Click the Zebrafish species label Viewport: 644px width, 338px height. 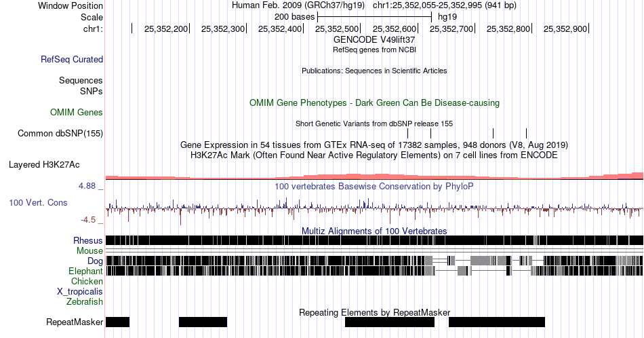[x=85, y=301]
